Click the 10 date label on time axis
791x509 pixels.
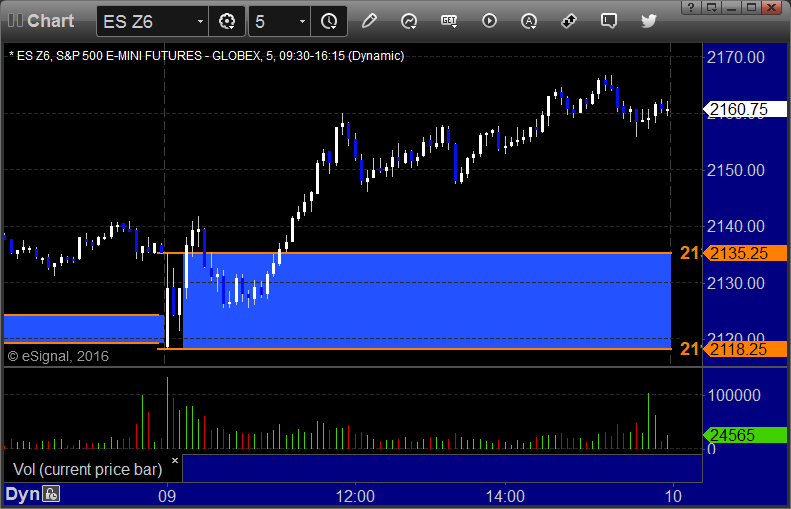point(673,496)
